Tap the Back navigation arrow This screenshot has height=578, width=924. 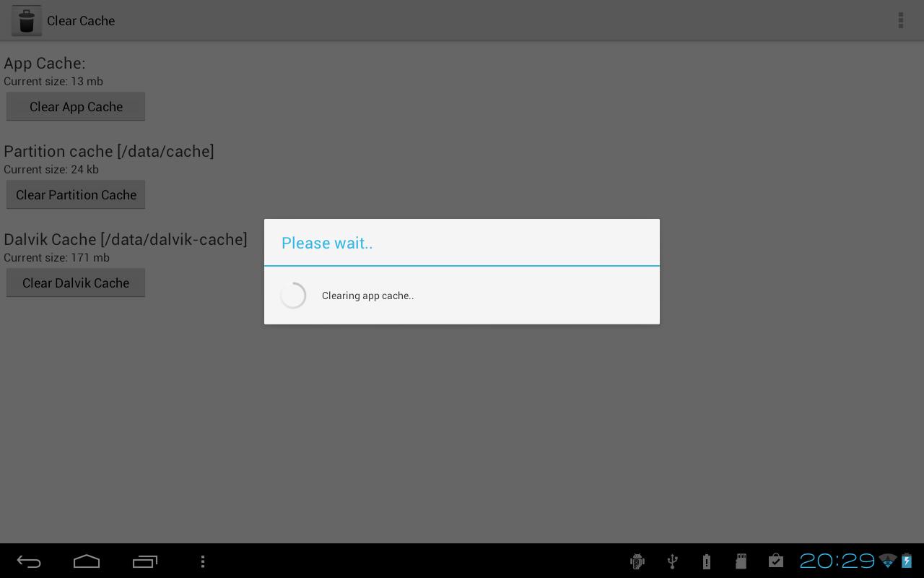(29, 561)
